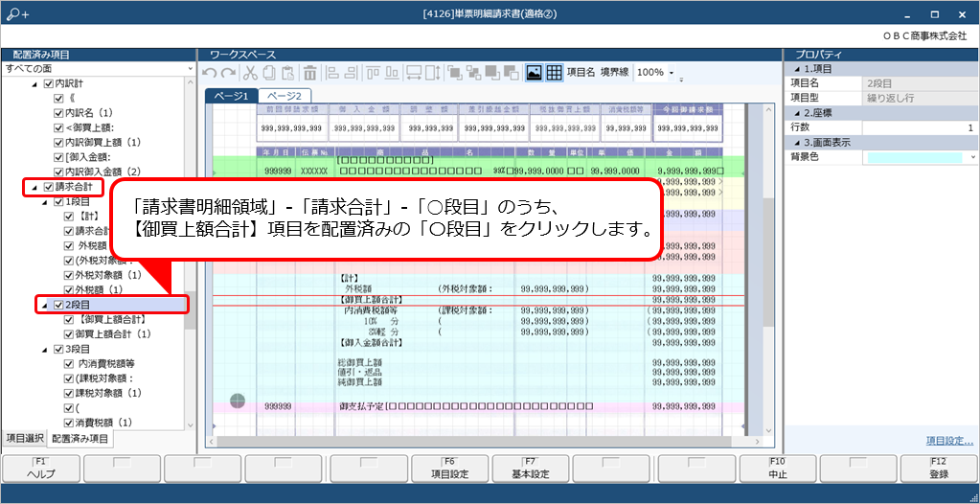The width and height of the screenshot is (980, 504).
Task: Select the 課税対象額（1） tree item
Action: tap(109, 393)
